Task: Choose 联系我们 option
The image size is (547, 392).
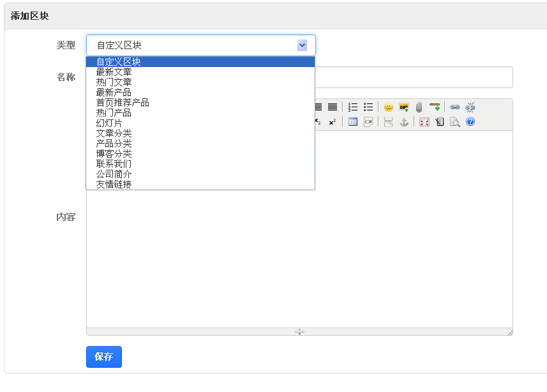Action: coord(200,163)
